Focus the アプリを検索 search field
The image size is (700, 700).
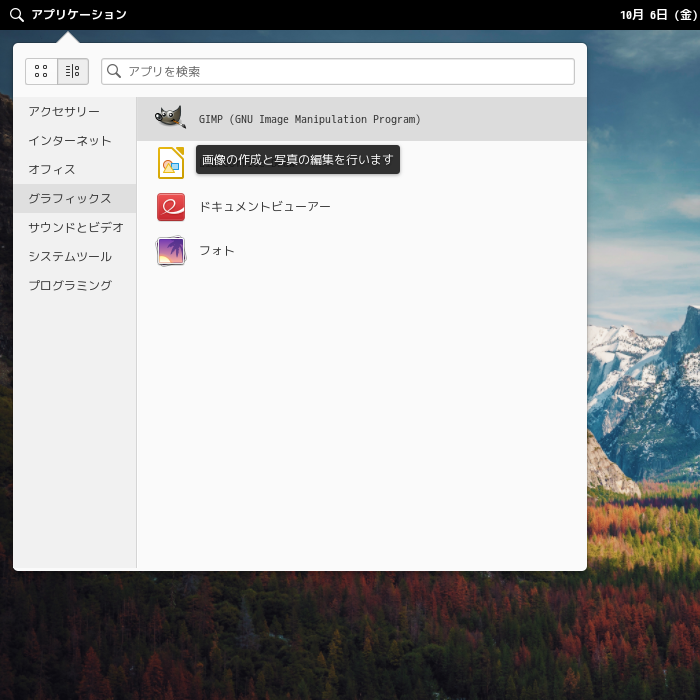[338, 71]
